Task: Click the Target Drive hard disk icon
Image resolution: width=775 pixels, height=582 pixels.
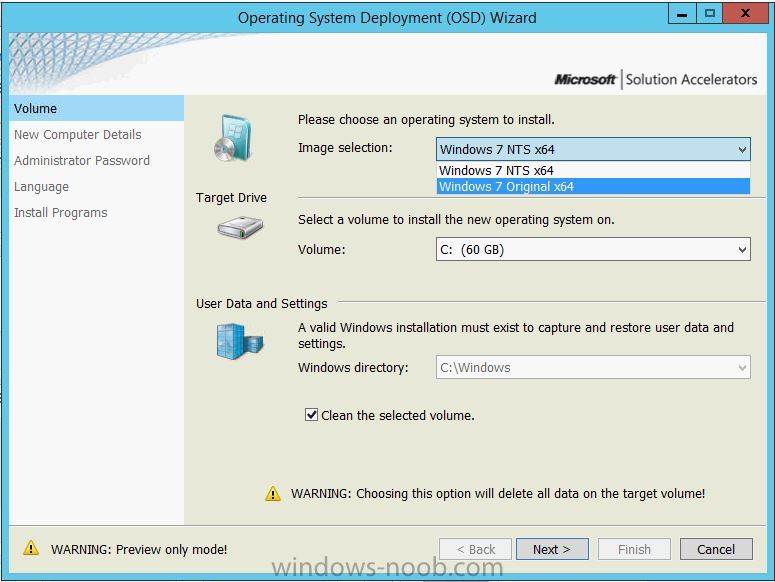Action: coord(240,228)
